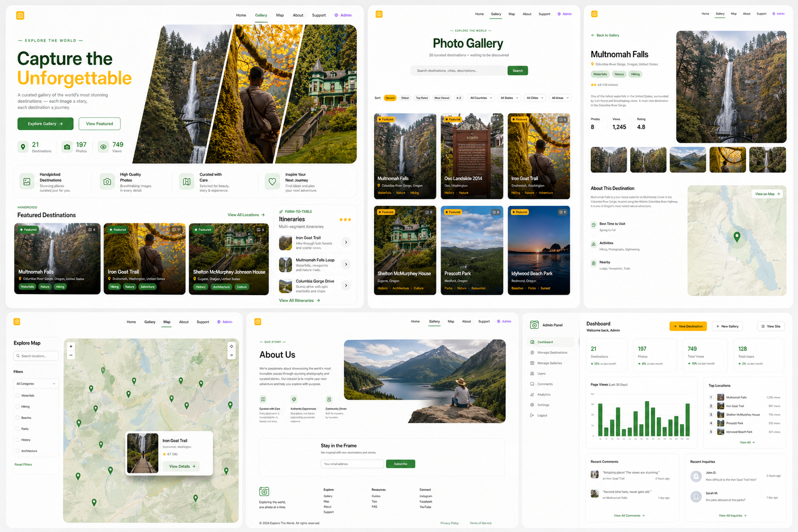
Task: Click the Admin Panel camera logo
Action: pyautogui.click(x=534, y=325)
